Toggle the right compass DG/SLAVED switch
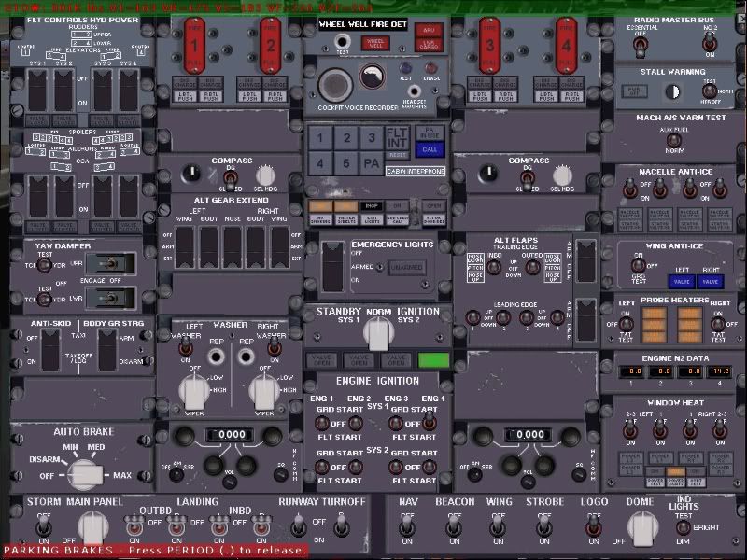Screen dimensions: 747x560 pos(527,178)
